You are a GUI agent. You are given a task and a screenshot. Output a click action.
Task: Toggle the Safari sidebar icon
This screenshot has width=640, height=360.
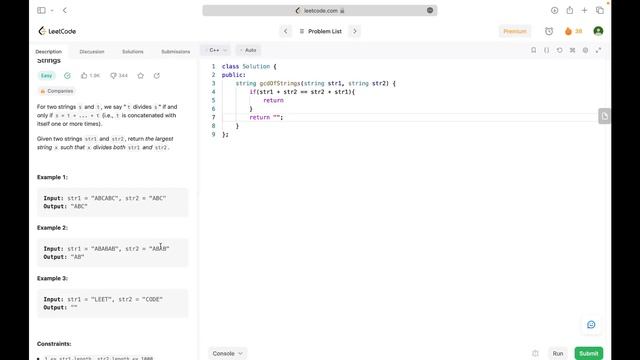tap(41, 10)
